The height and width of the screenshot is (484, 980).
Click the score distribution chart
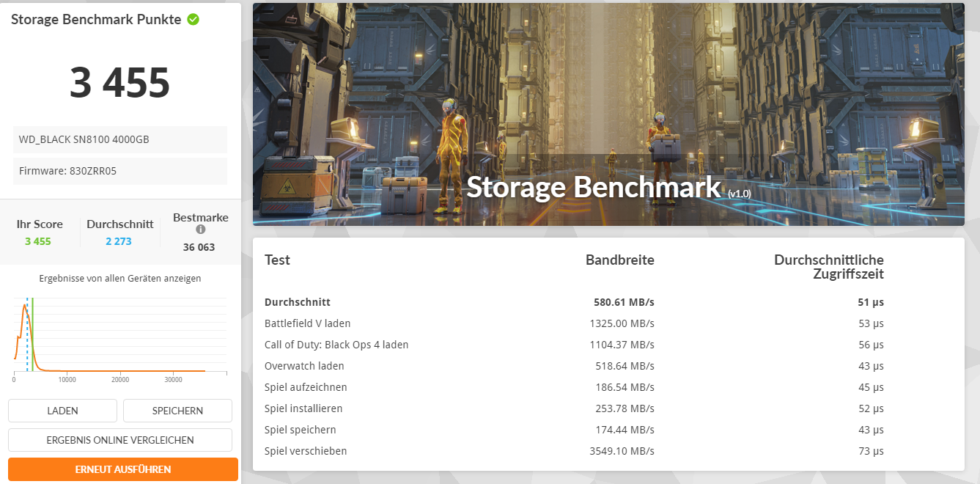[120, 337]
